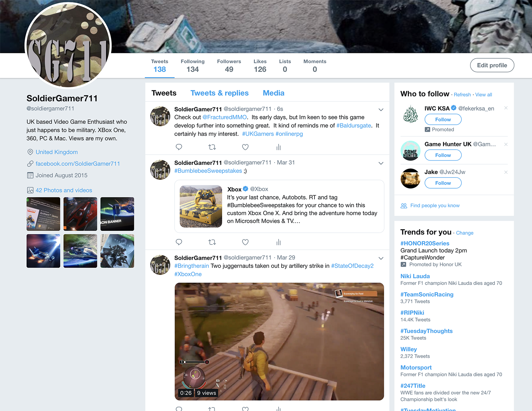Refresh the Who to follow list
The image size is (532, 411).
pyautogui.click(x=462, y=95)
